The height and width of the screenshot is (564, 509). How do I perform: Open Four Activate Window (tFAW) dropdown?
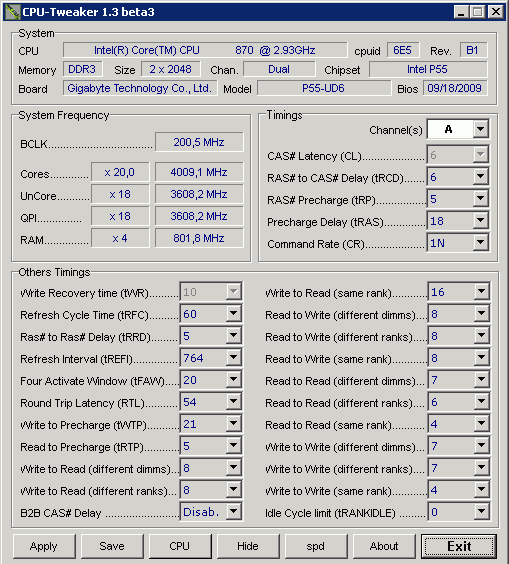point(233,380)
